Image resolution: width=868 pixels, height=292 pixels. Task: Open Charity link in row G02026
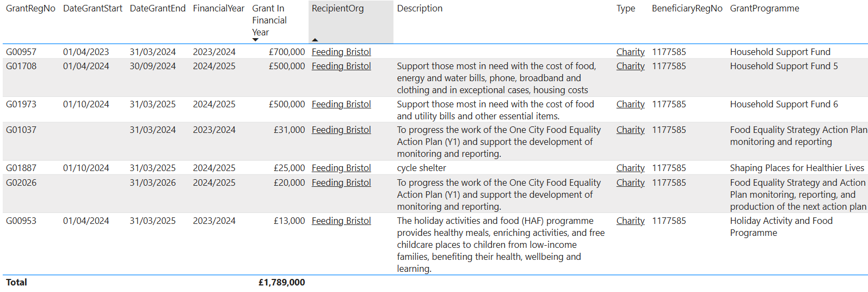pos(630,183)
